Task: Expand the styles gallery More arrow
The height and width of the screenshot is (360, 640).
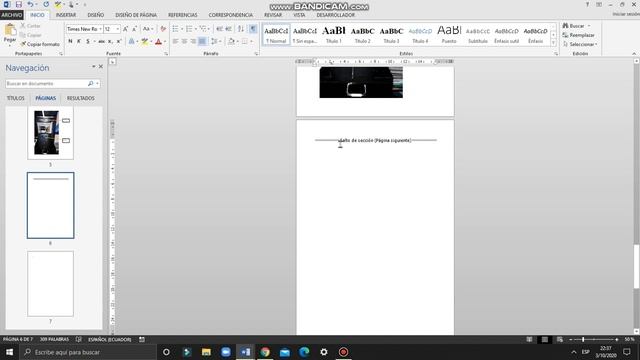Action: coord(553,43)
